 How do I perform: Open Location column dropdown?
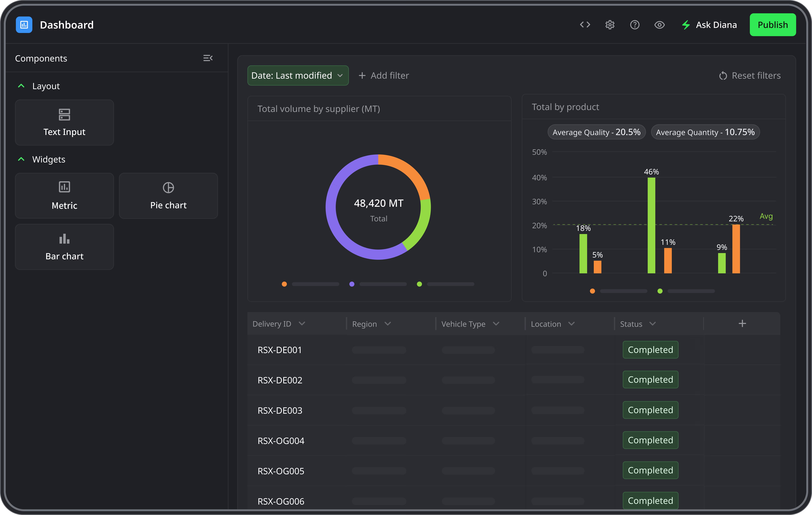pos(571,324)
